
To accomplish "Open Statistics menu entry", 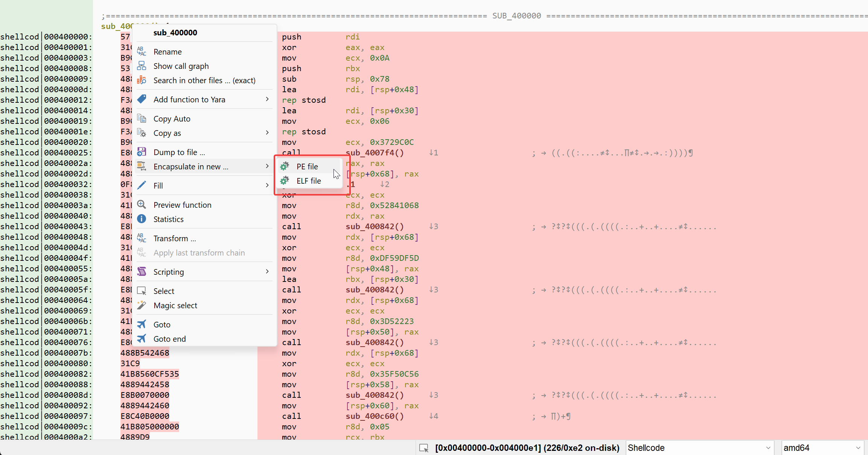I will [x=204, y=219].
